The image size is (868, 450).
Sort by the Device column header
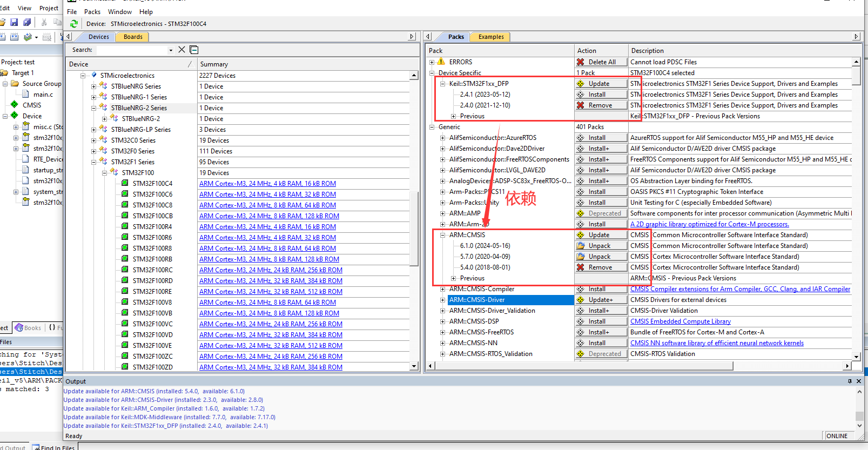click(131, 64)
